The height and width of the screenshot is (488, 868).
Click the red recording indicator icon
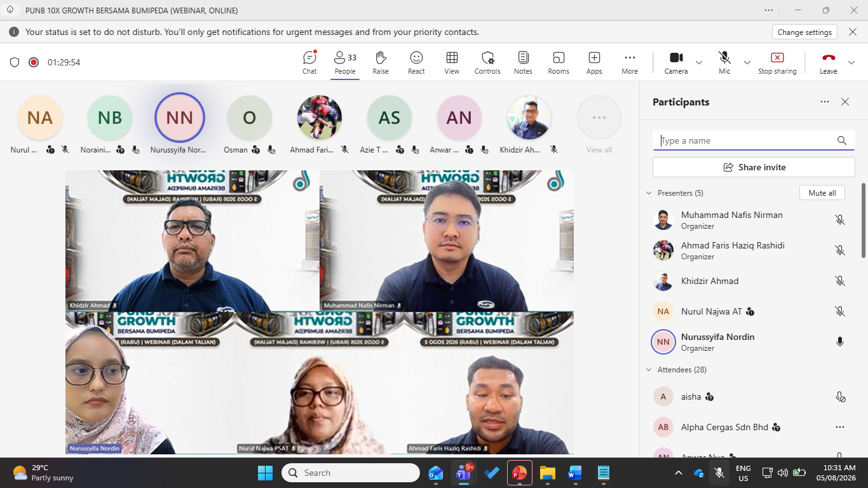click(34, 62)
